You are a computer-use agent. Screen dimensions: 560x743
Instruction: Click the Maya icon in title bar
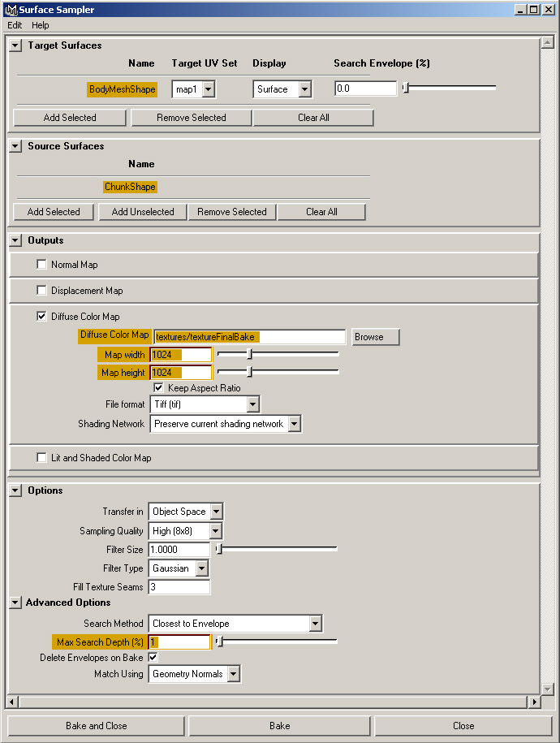11,10
